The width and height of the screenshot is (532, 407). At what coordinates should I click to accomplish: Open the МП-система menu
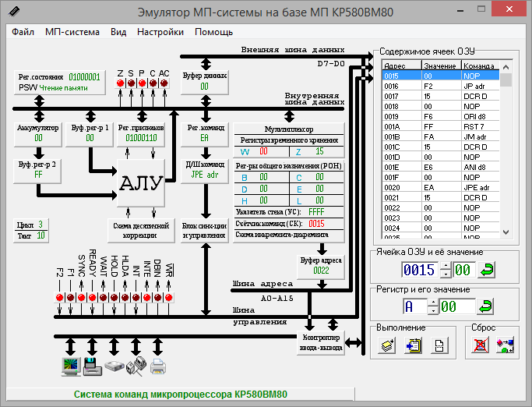72,32
